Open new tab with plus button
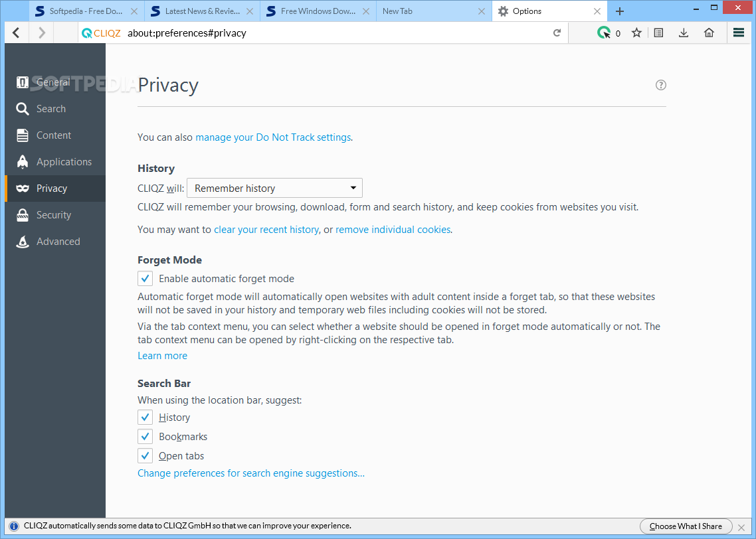 tap(620, 11)
